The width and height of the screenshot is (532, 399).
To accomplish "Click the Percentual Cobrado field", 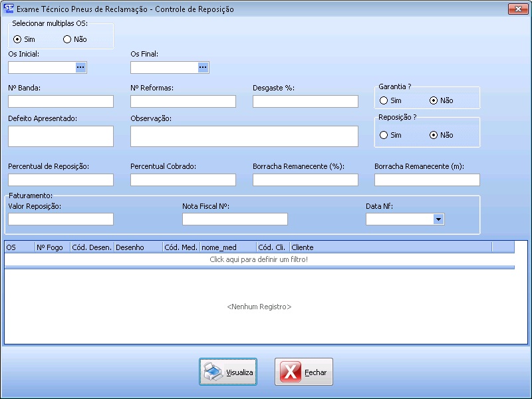I will coord(183,180).
